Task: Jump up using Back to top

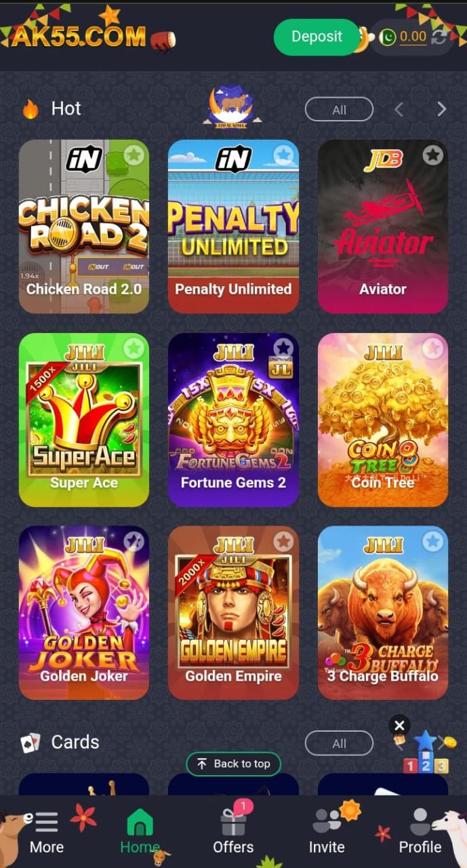Action: click(x=233, y=764)
